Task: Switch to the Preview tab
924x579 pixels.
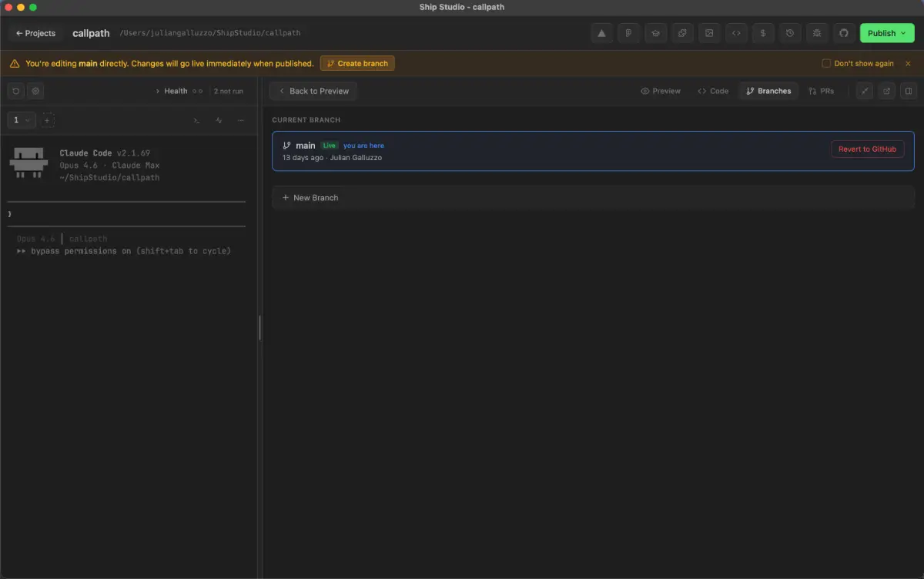Action: [x=661, y=91]
